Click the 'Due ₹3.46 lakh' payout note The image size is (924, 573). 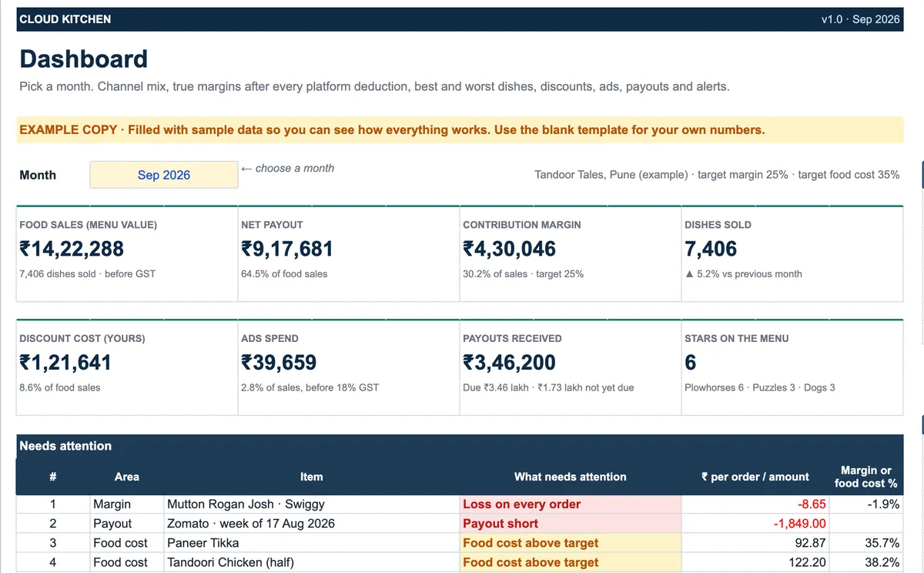[x=548, y=387]
